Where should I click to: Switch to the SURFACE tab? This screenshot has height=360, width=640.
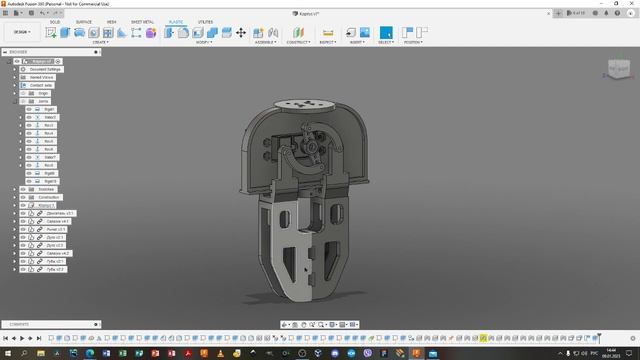pyautogui.click(x=84, y=22)
